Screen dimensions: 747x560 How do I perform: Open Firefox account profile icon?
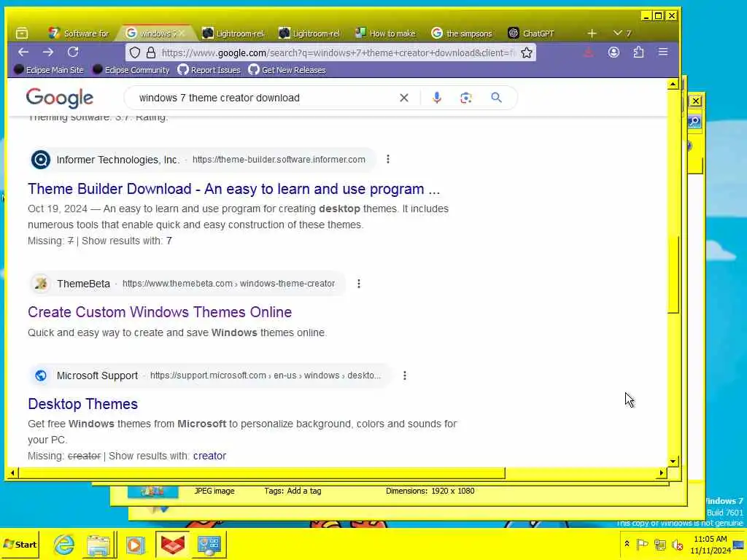click(x=614, y=52)
